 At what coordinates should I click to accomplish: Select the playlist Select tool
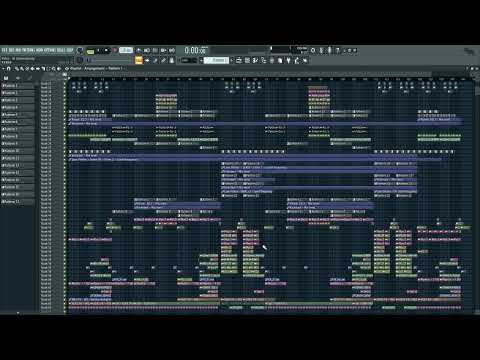tap(48, 69)
